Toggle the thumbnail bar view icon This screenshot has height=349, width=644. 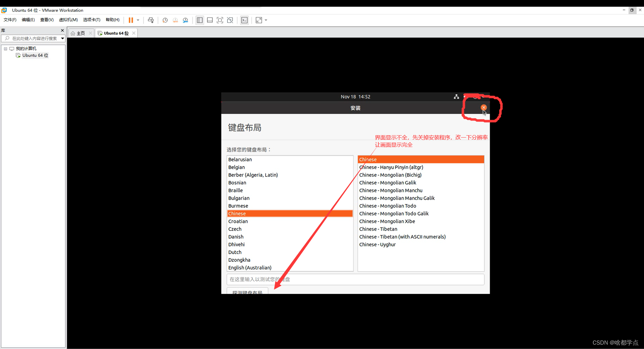pyautogui.click(x=210, y=20)
